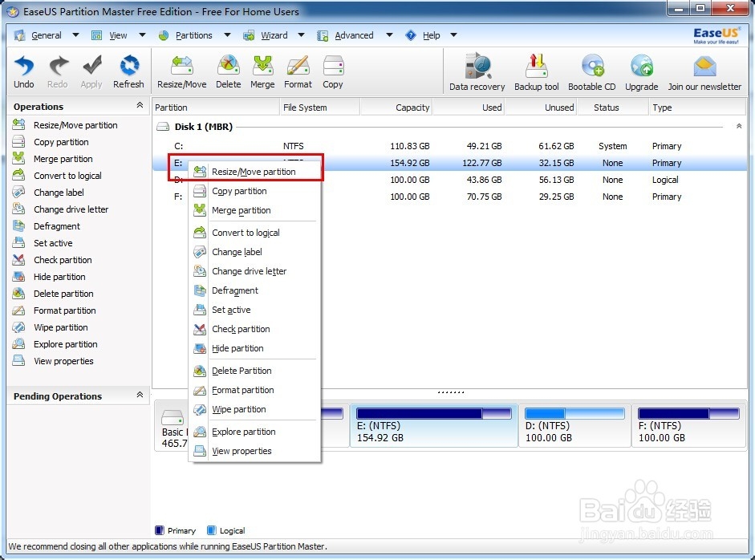755x560 pixels.
Task: Collapse the Operations panel
Action: coord(140,105)
